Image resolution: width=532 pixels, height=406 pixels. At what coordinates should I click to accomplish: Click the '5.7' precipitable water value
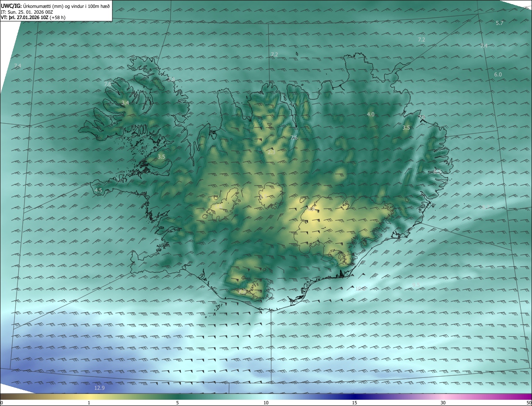point(500,23)
